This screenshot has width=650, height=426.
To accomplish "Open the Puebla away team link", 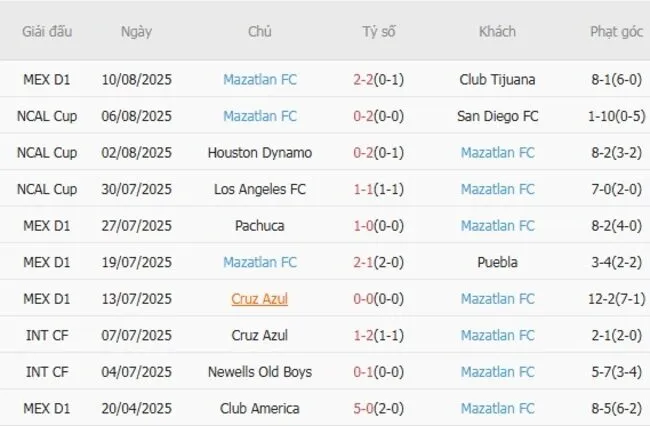I will 497,262.
